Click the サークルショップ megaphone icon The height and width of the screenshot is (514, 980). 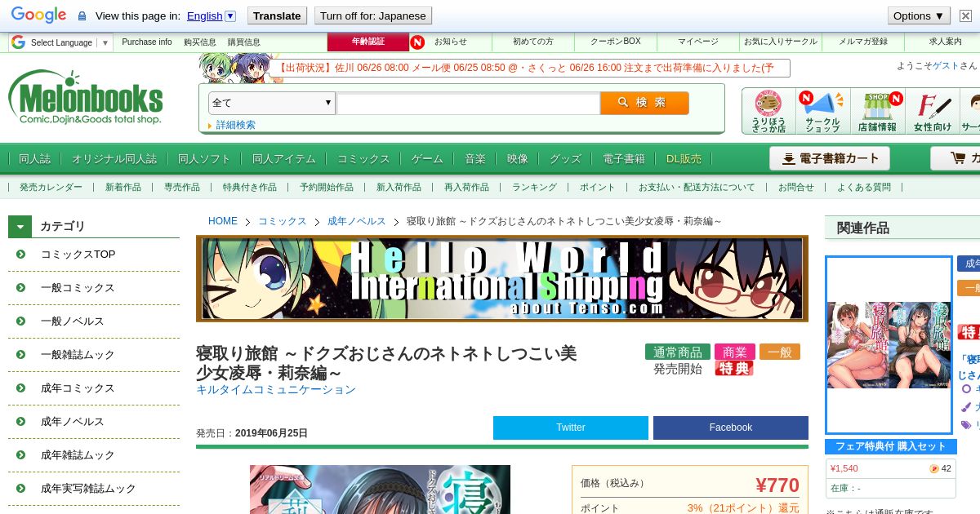click(x=822, y=111)
